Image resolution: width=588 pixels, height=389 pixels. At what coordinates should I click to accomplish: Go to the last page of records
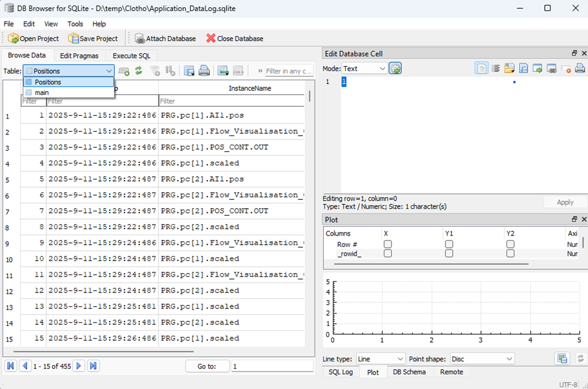click(93, 366)
